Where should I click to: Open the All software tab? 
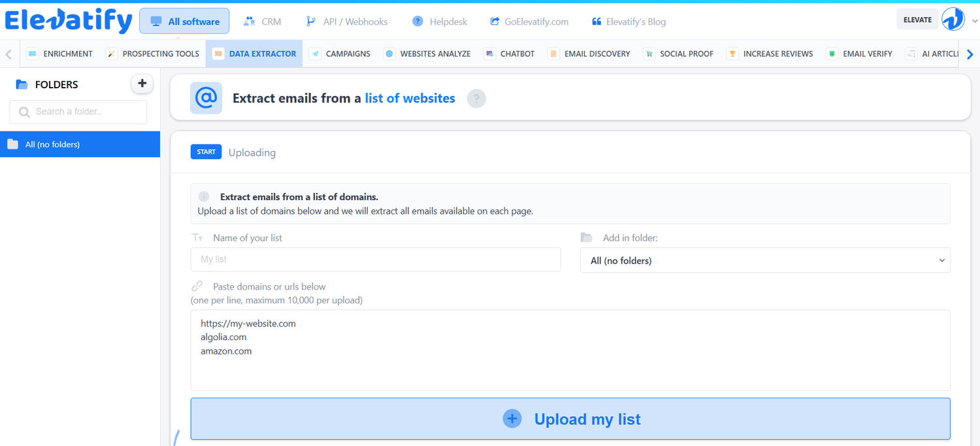[184, 21]
